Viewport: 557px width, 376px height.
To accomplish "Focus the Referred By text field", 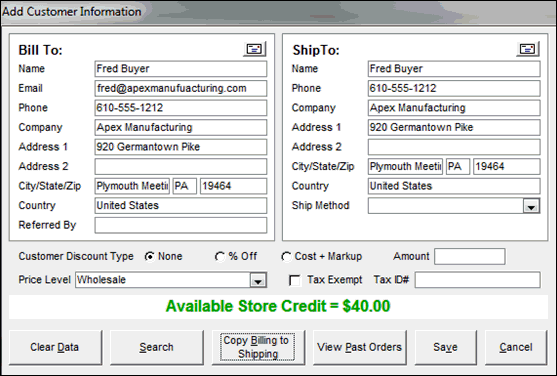I will click(x=181, y=225).
